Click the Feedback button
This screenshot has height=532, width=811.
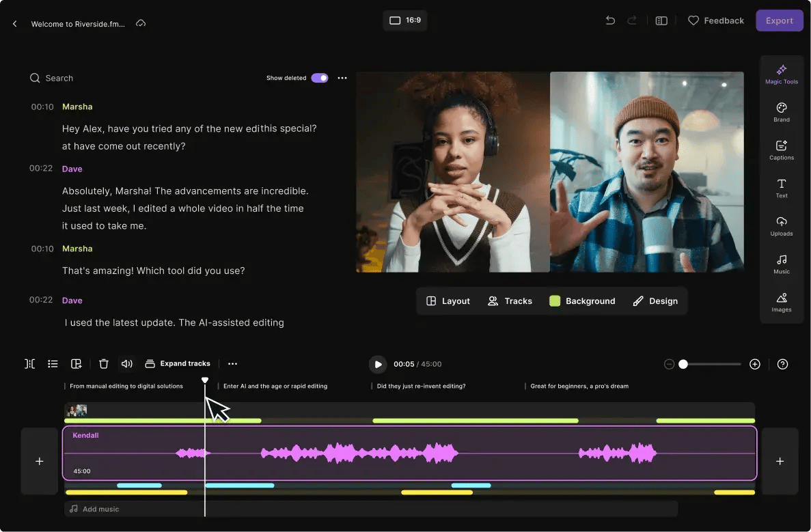pos(715,20)
